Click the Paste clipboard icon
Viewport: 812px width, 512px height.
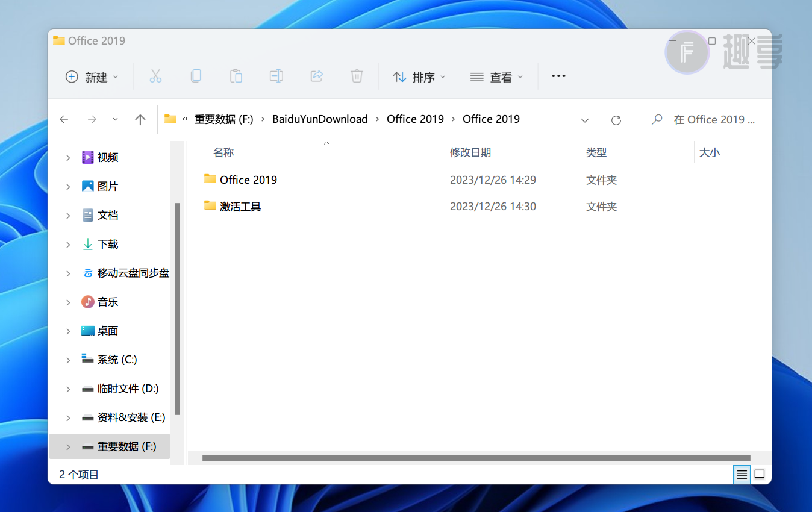236,76
